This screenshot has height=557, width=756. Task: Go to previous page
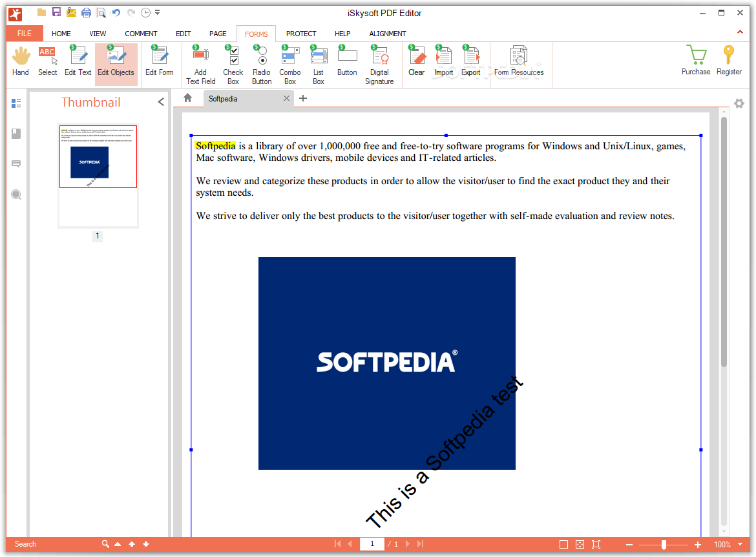350,544
